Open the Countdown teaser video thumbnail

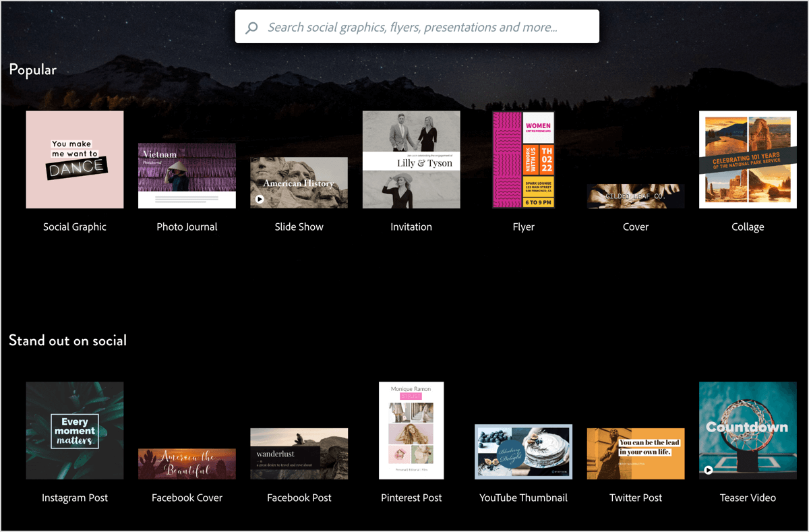tap(748, 431)
